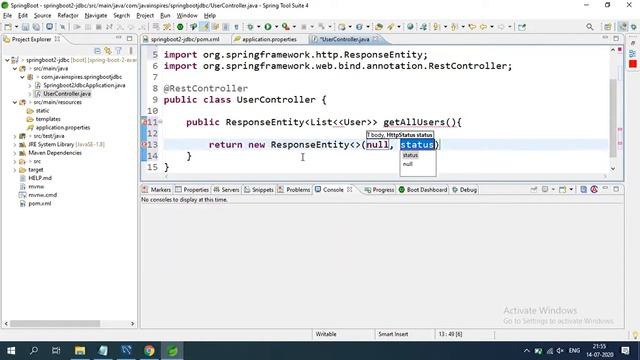The height and width of the screenshot is (360, 640).
Task: Click the Project Explorer horizontal scrollbar
Action: [55, 323]
